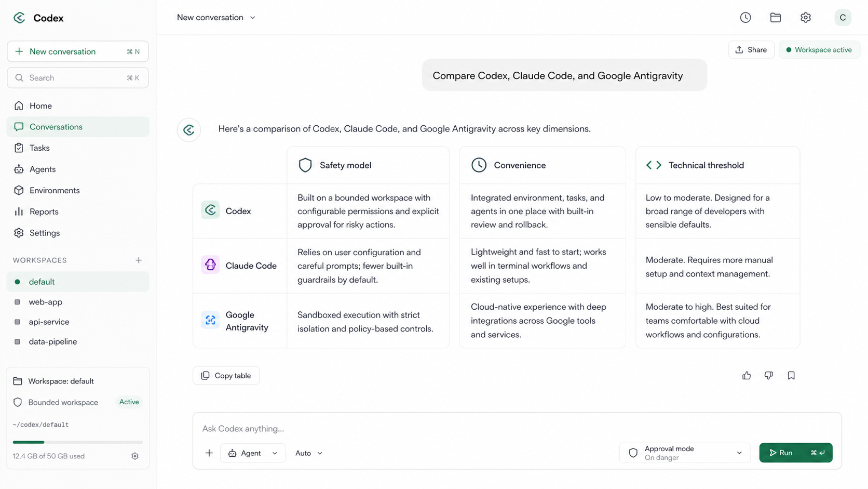Give the response a thumbs up

(747, 375)
